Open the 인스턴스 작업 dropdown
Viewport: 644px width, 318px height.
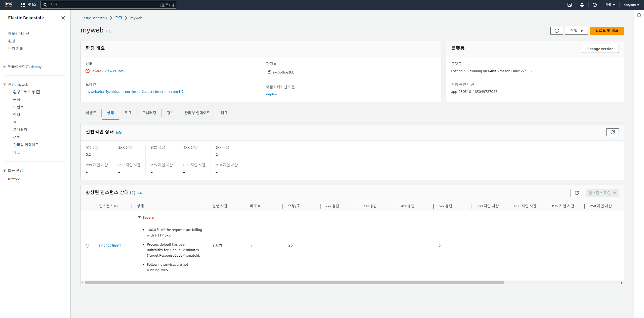[602, 193]
